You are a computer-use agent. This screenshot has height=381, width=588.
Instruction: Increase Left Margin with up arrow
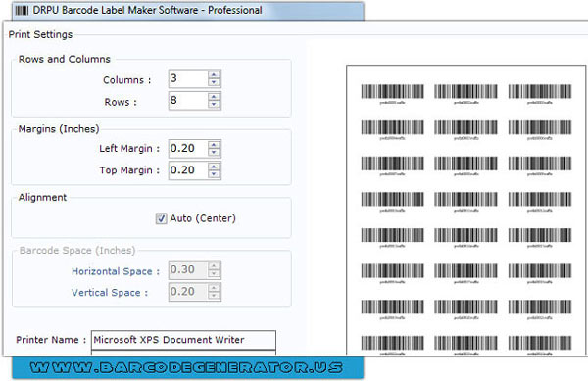pos(214,145)
